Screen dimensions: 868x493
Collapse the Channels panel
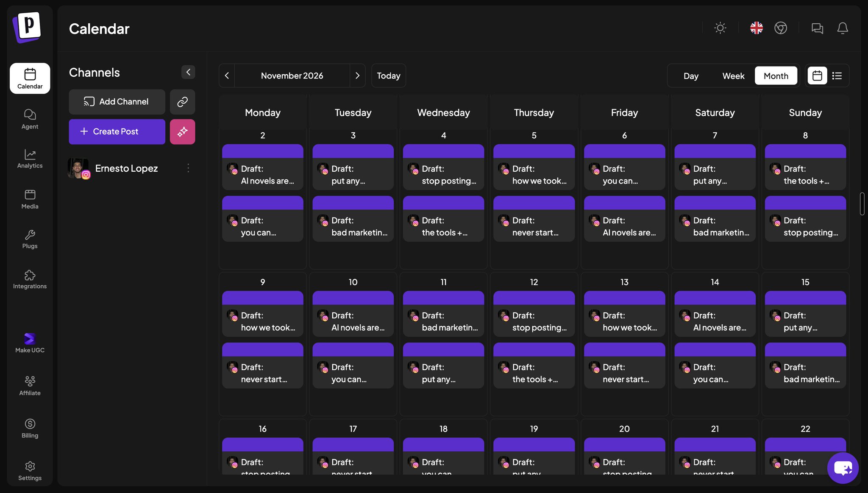point(188,72)
